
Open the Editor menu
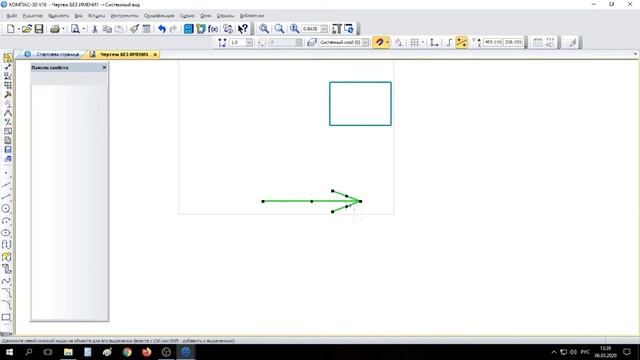tap(32, 16)
